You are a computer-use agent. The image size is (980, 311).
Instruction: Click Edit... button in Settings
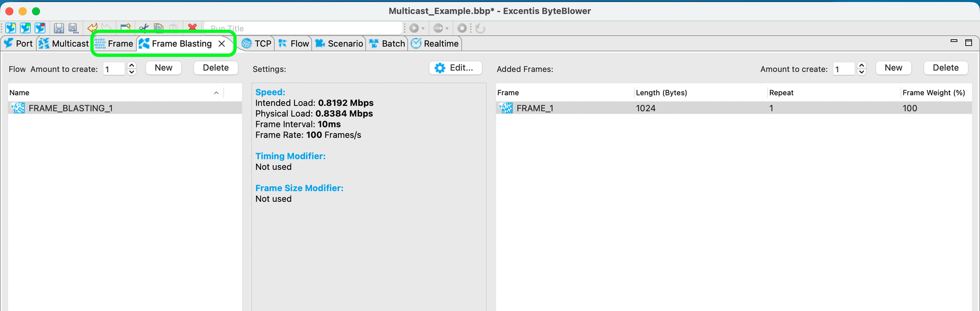455,68
